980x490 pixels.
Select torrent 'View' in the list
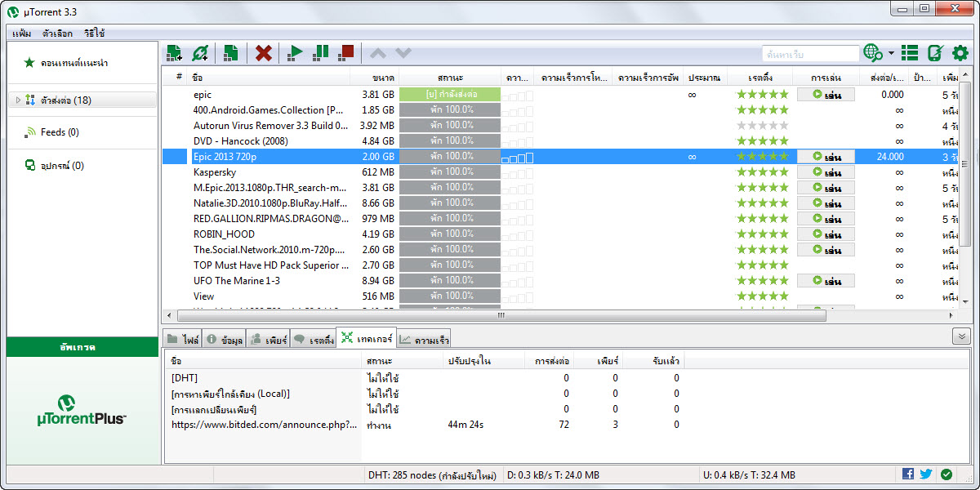pos(204,296)
